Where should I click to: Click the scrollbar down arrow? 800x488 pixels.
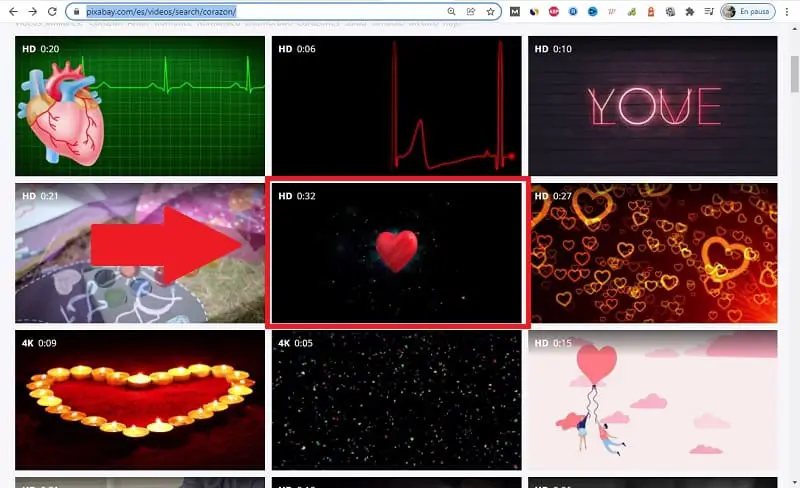click(794, 482)
